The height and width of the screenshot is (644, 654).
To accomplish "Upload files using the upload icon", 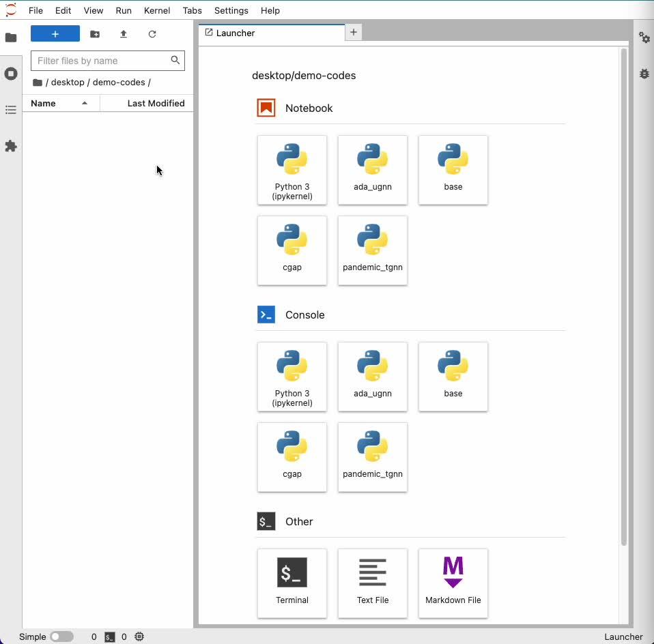I will point(124,34).
